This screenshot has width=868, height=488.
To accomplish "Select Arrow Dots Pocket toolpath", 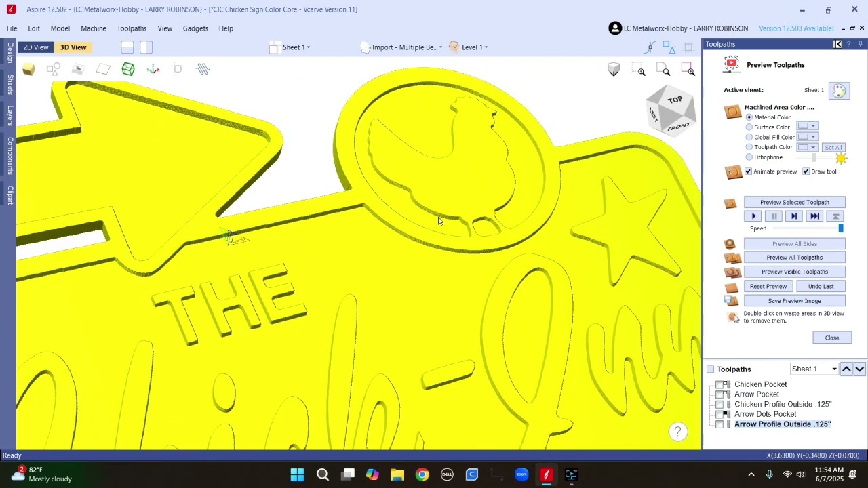I will coord(765,414).
